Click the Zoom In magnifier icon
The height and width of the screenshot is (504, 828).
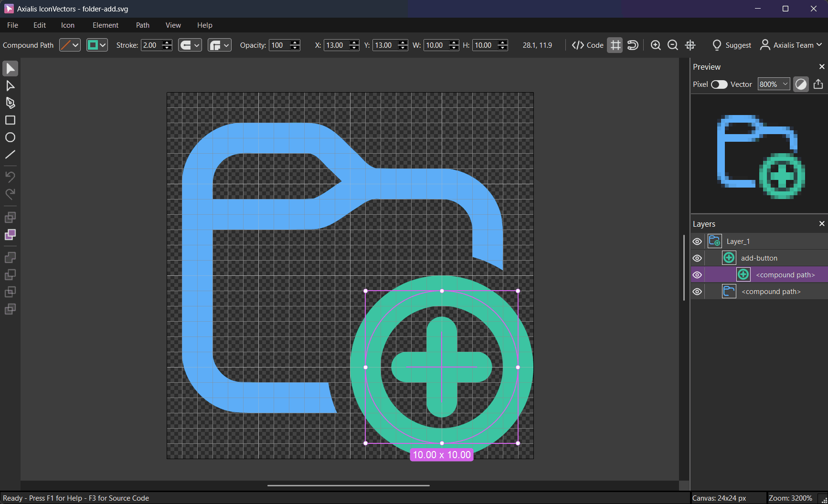point(655,45)
